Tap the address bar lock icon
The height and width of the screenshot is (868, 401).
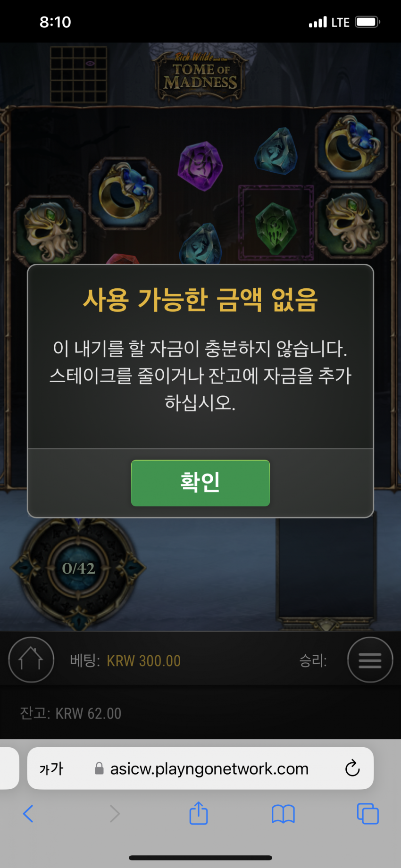[x=99, y=768]
